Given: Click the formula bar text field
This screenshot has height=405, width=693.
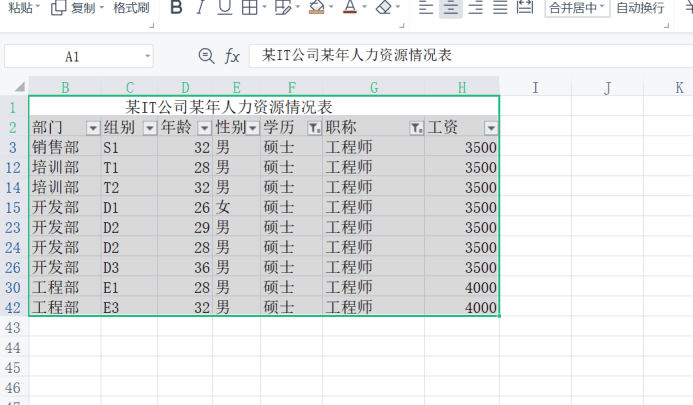Looking at the screenshot, I should (471, 56).
